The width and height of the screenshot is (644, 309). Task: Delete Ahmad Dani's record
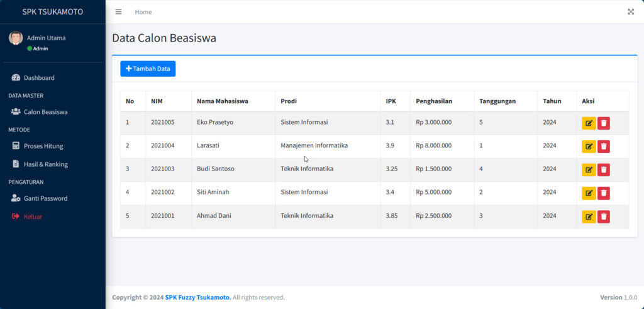point(604,216)
